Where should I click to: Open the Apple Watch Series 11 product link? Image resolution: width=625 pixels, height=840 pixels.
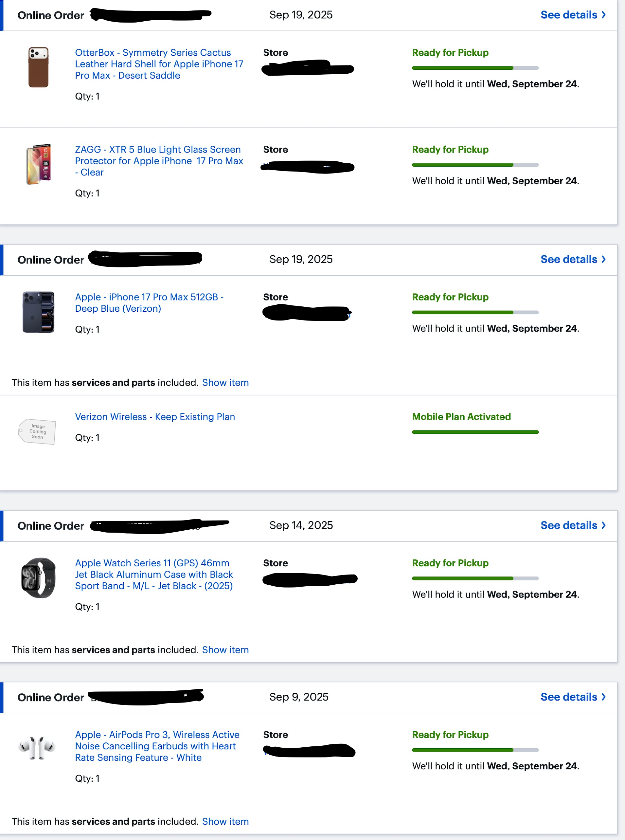(x=154, y=575)
